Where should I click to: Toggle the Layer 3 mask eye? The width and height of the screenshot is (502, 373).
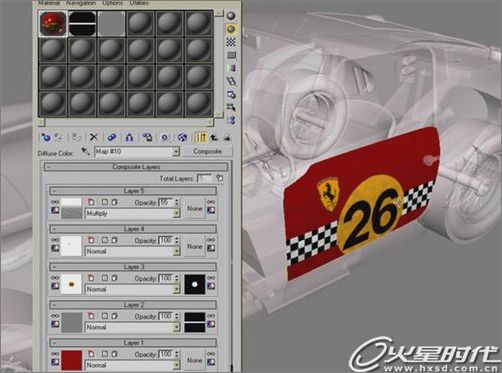coord(211,278)
